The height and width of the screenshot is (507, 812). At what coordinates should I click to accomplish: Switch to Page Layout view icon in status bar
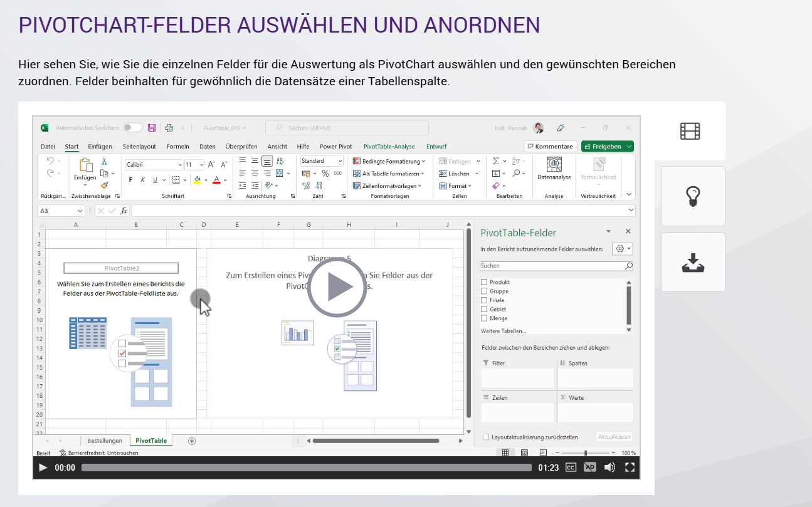click(524, 452)
